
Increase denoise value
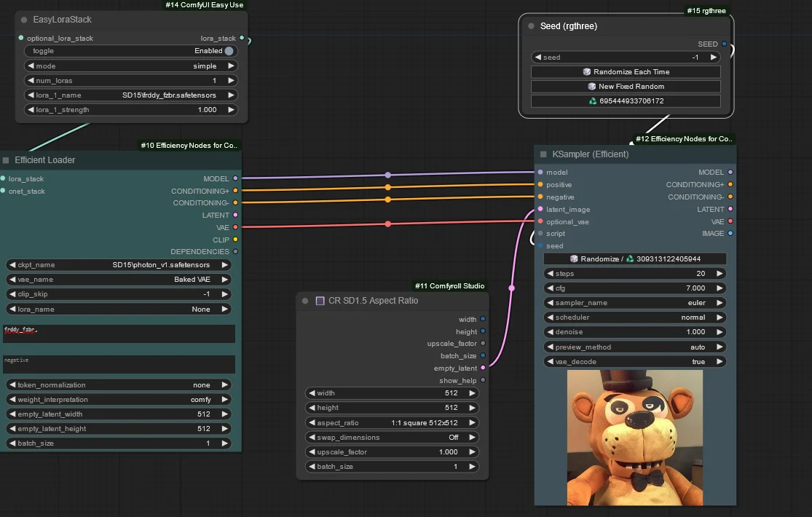pos(720,331)
